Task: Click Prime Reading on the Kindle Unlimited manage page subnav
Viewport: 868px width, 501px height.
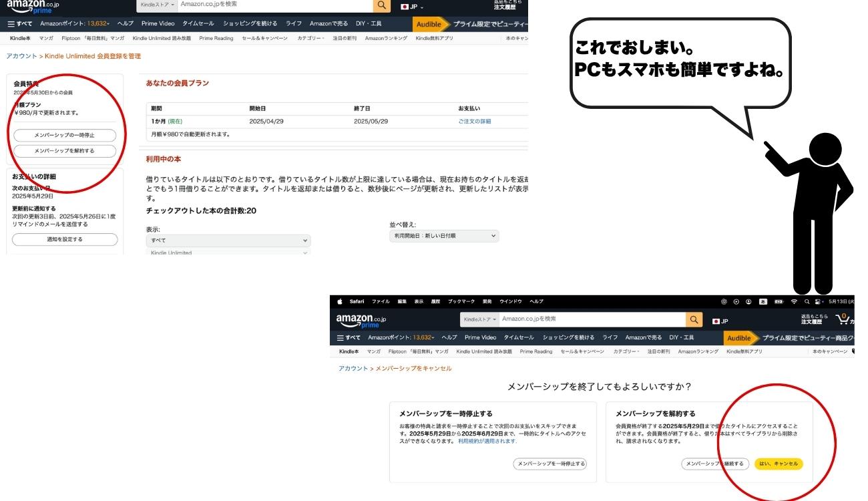Action: coord(216,38)
